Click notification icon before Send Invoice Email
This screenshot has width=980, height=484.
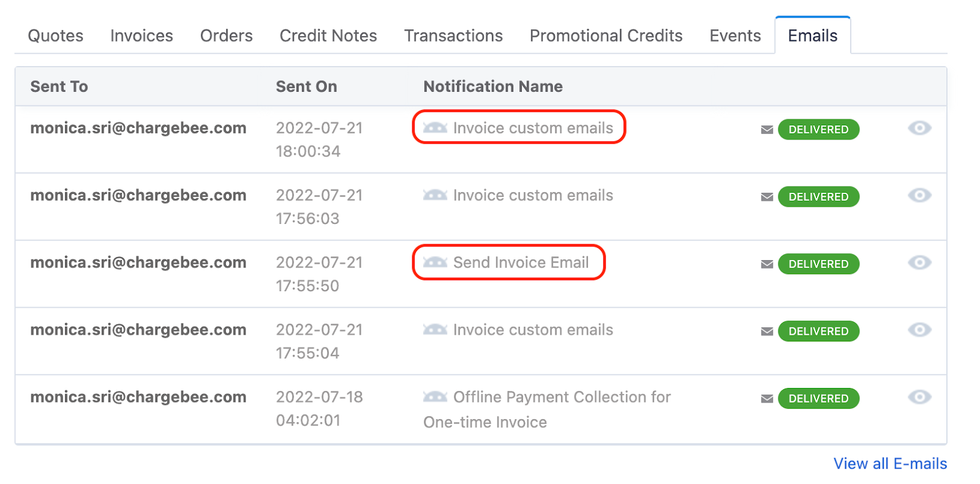[435, 262]
